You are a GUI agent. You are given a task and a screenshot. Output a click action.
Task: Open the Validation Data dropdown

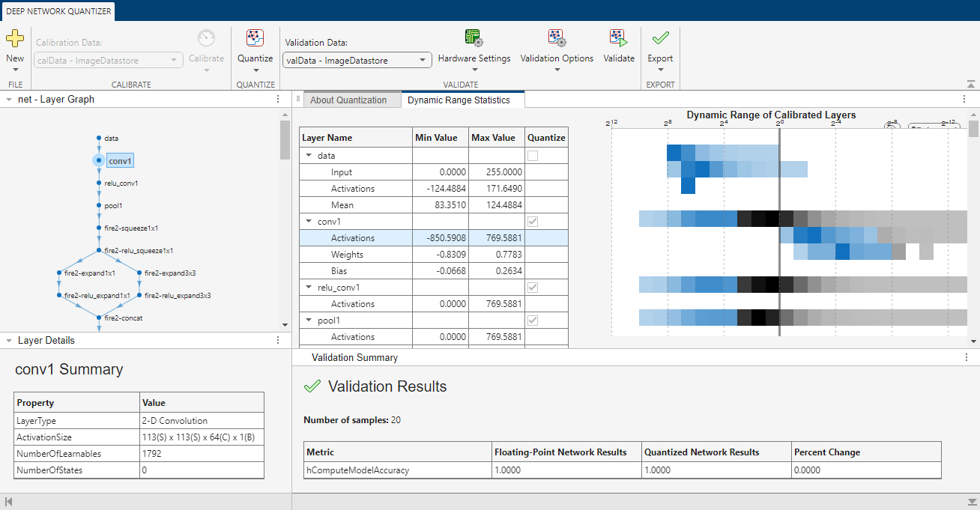(x=357, y=61)
